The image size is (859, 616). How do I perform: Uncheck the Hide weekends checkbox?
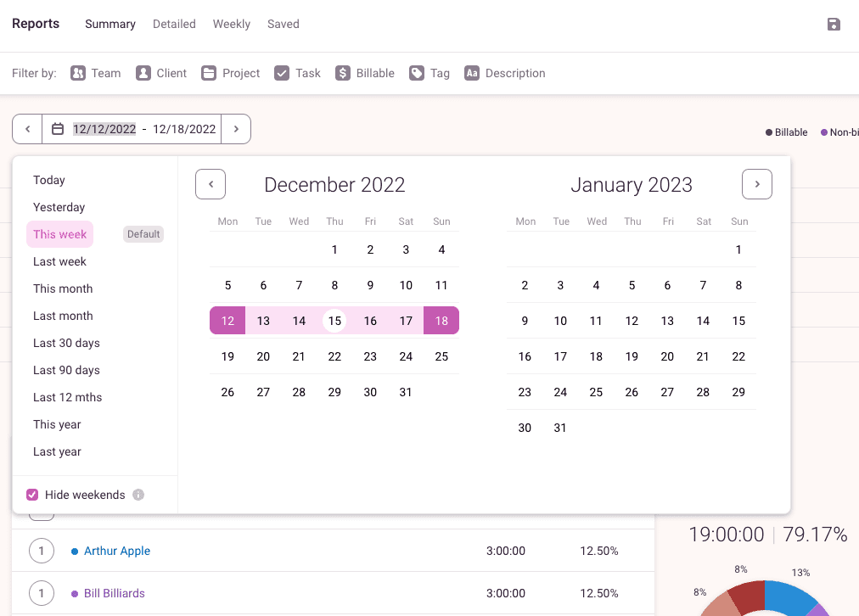point(32,495)
